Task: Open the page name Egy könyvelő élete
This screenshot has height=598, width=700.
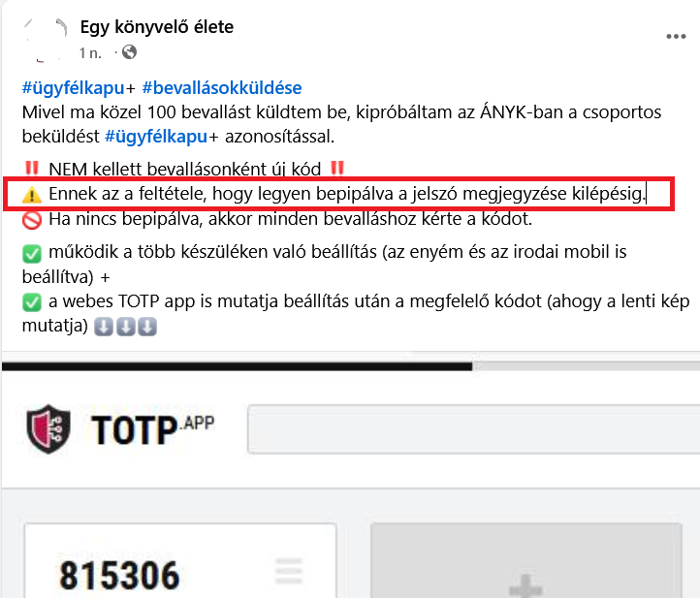Action: pos(157,27)
